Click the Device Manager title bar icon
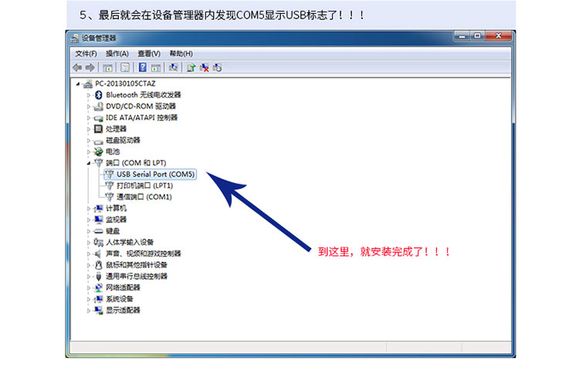579x392 pixels. (x=74, y=38)
